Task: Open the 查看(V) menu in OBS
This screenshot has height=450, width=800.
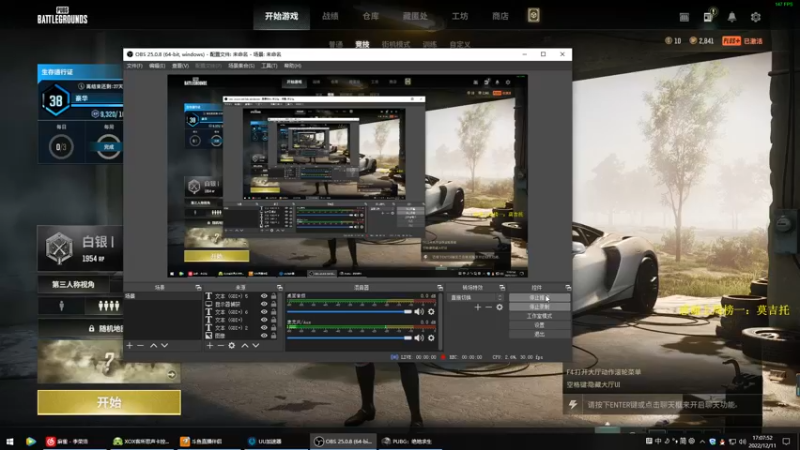Action: pos(180,66)
